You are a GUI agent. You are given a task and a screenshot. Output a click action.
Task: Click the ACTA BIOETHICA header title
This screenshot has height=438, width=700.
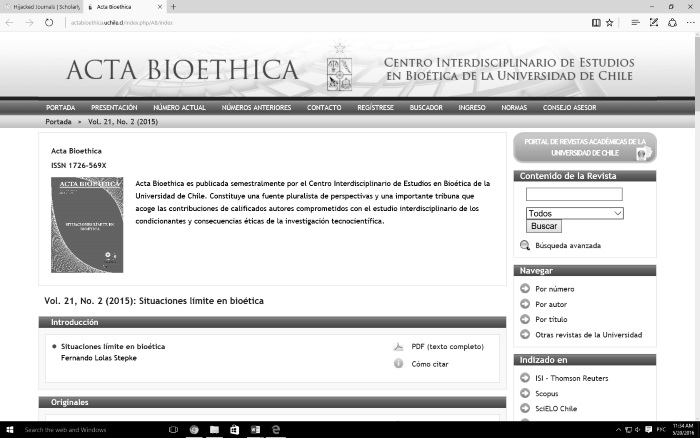(182, 70)
